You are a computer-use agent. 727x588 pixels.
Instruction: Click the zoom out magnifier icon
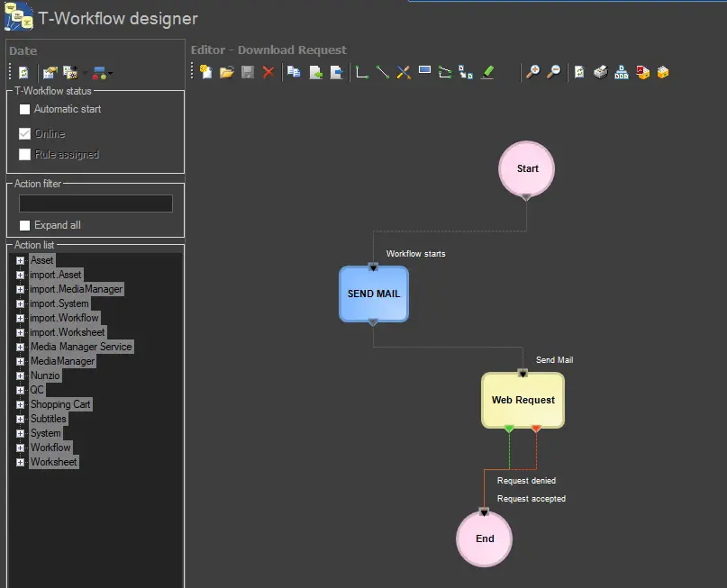click(554, 72)
